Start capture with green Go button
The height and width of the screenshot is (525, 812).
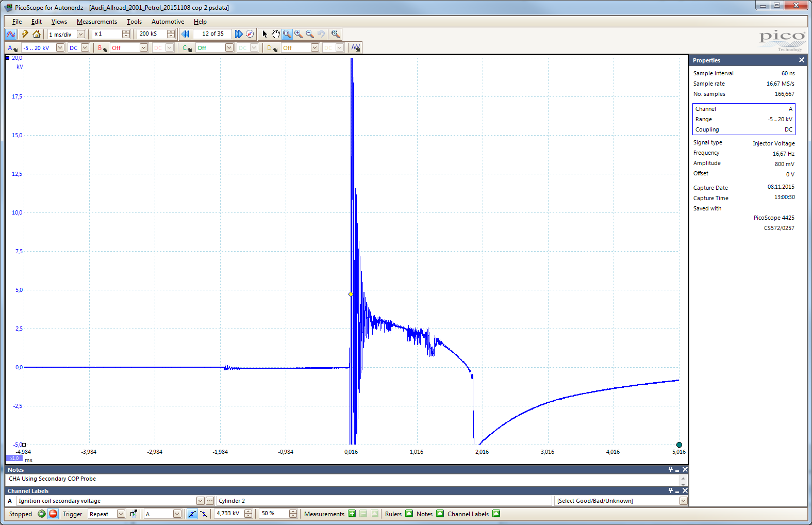42,514
